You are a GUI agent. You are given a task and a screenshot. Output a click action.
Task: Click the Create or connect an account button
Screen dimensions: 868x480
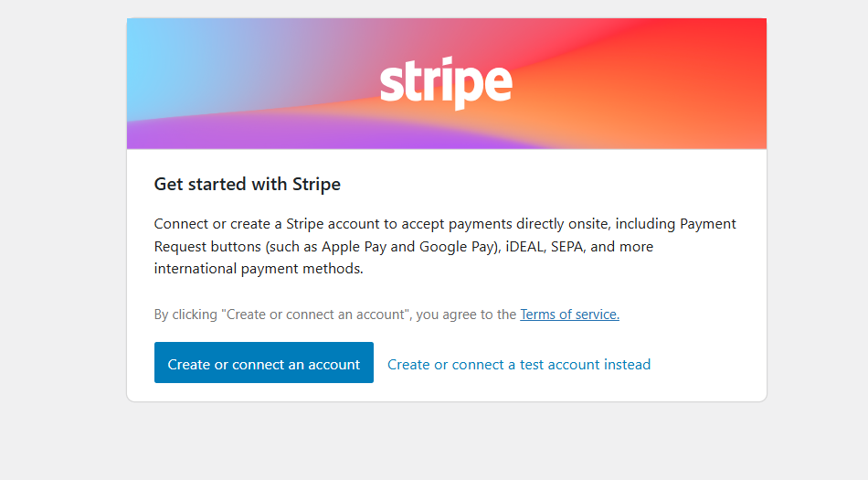click(263, 363)
